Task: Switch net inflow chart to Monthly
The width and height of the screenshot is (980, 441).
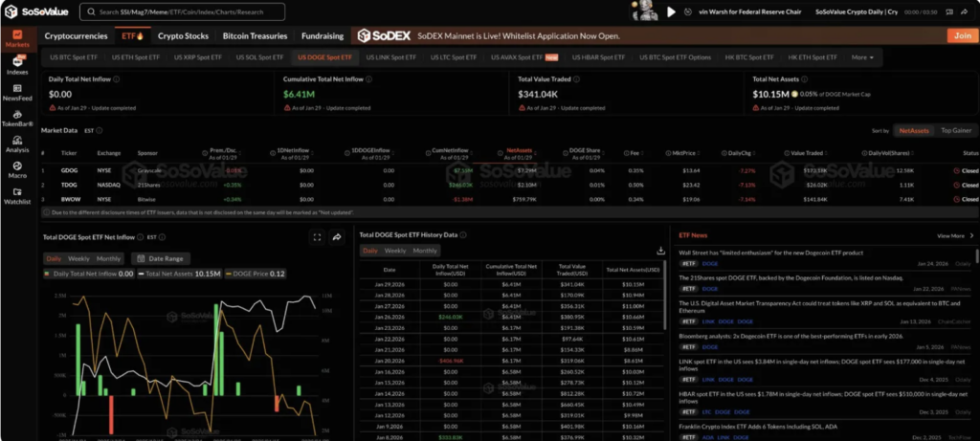Action: (109, 258)
